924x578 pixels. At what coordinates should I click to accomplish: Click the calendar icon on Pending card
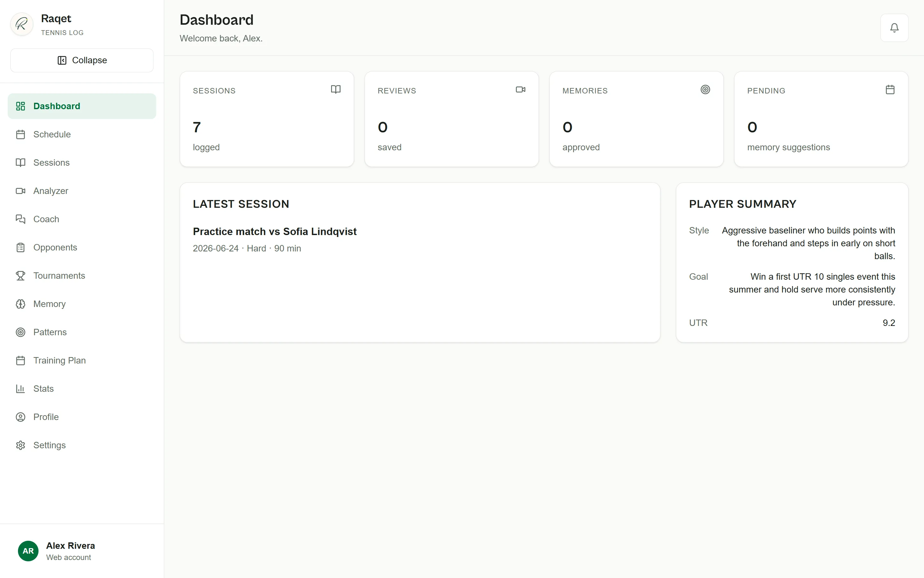pyautogui.click(x=890, y=90)
